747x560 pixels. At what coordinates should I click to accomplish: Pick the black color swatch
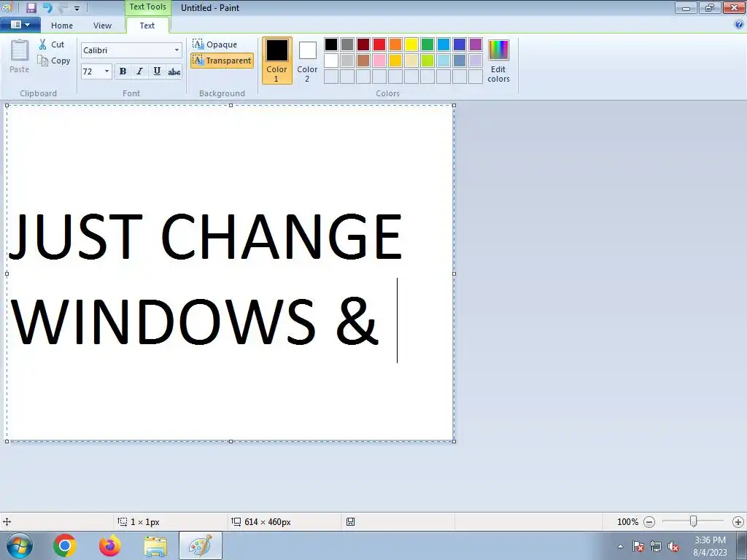331,44
